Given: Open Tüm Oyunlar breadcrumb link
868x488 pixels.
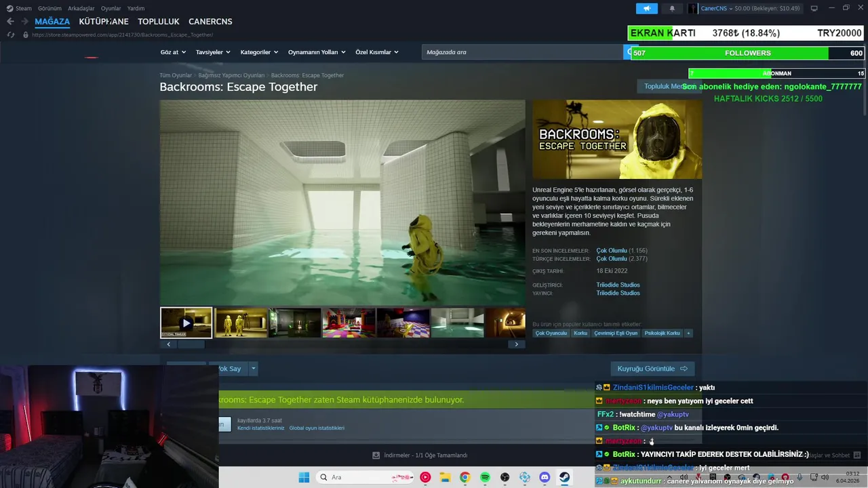Looking at the screenshot, I should point(176,75).
